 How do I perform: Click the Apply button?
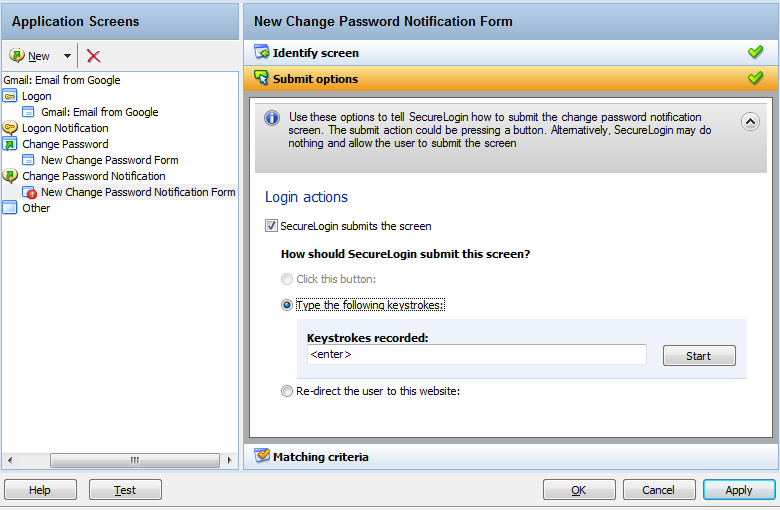(x=738, y=490)
